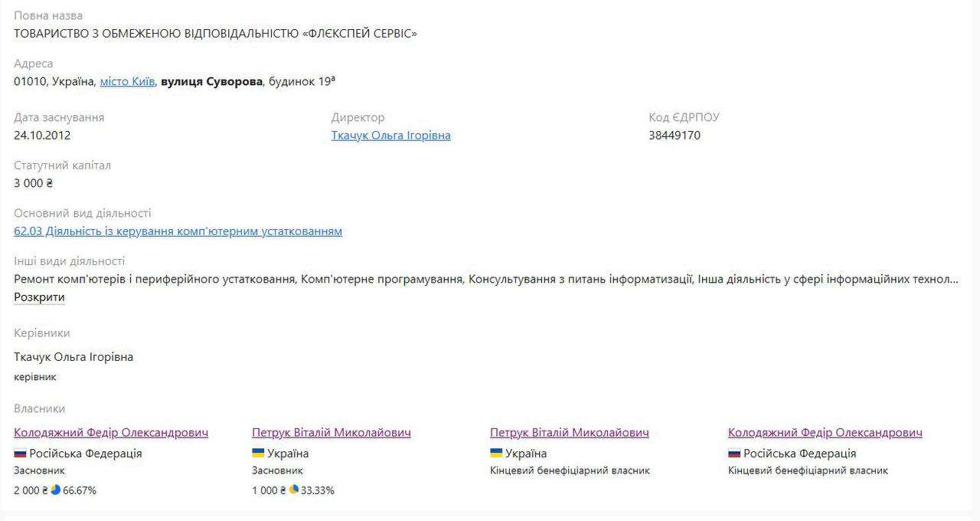The width and height of the screenshot is (980, 521).
Task: Open beneficiary owner Колодяжний Федір Олександрович link
Action: (x=825, y=433)
